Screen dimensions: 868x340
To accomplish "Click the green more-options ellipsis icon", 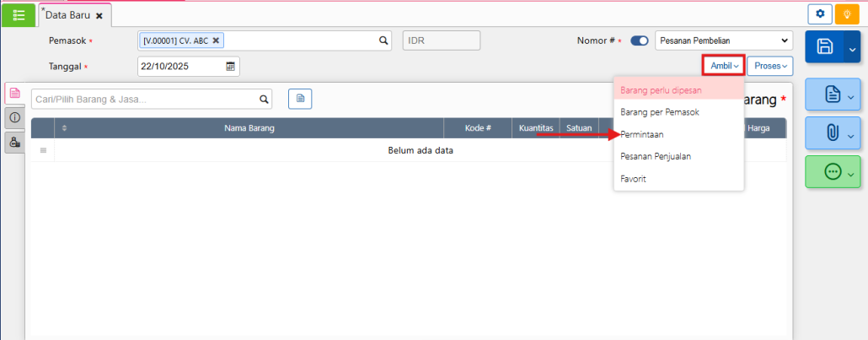I will (x=832, y=172).
